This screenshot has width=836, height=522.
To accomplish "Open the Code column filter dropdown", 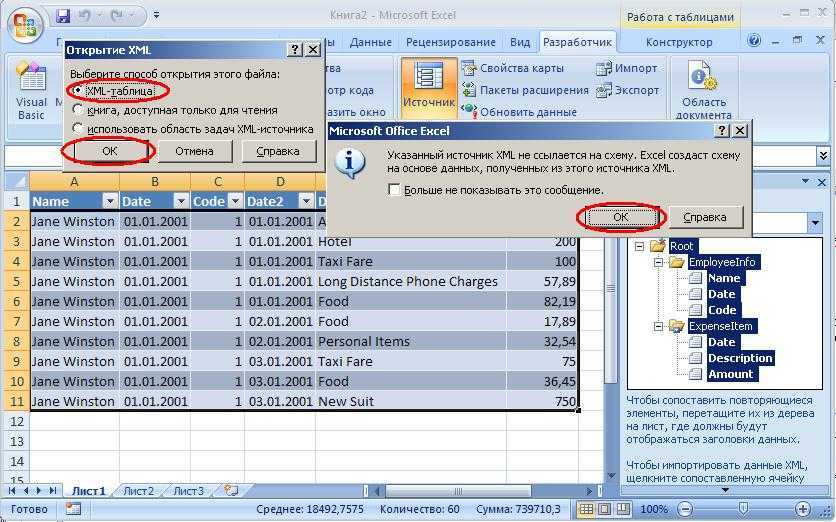I will click(235, 201).
